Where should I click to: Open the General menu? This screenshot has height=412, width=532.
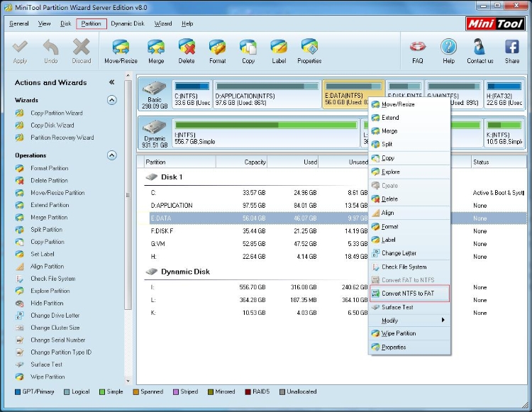[19, 23]
